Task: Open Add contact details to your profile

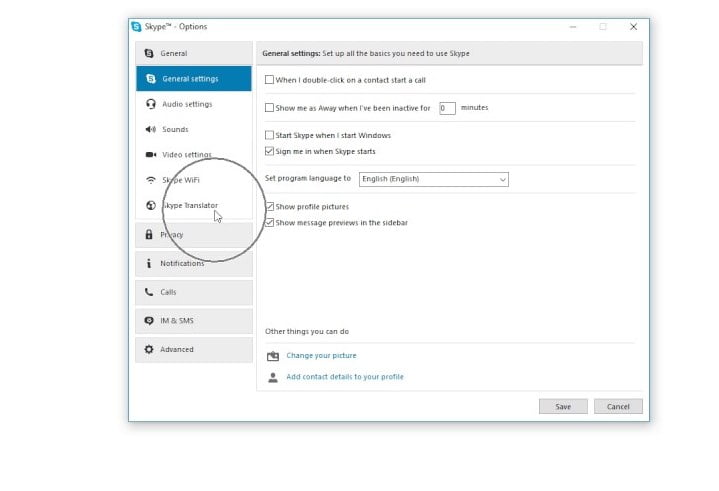Action: click(x=345, y=376)
